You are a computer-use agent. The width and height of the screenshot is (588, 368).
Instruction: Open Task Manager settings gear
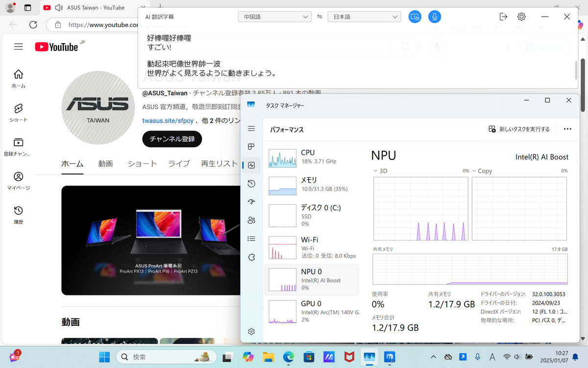(x=251, y=331)
